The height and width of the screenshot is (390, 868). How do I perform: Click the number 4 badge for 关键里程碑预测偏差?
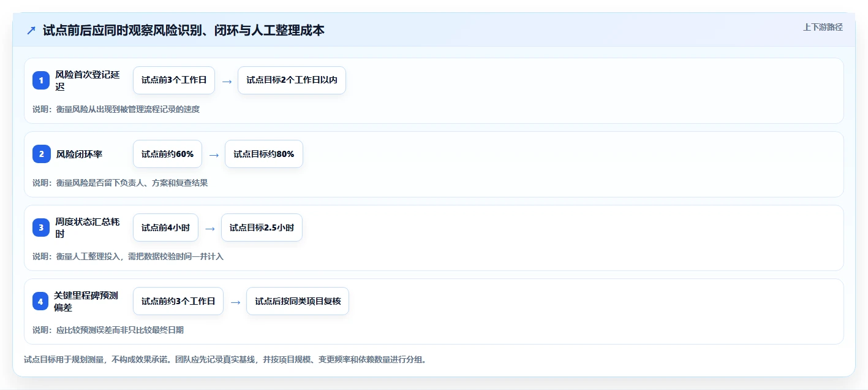point(41,301)
